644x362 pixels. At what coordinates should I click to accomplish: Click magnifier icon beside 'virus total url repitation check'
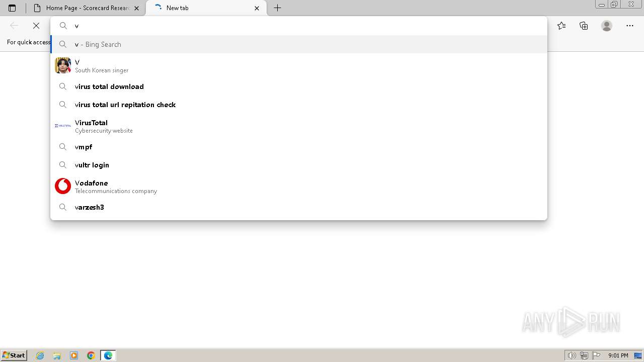point(63,105)
